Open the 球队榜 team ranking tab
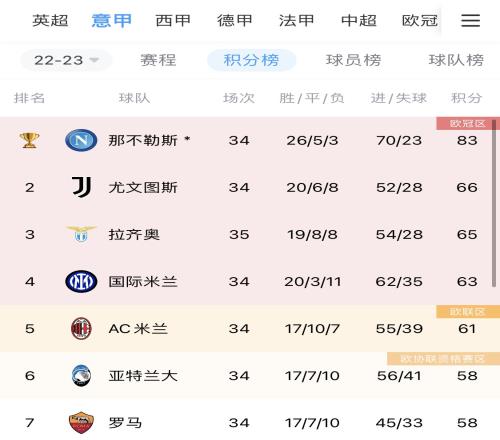 (x=456, y=60)
